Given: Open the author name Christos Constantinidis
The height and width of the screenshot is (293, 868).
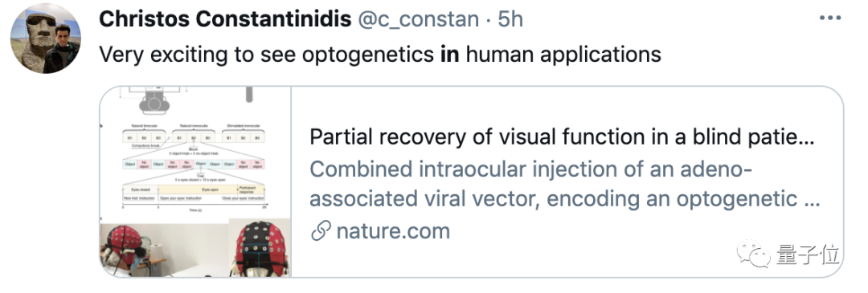Looking at the screenshot, I should point(225,19).
